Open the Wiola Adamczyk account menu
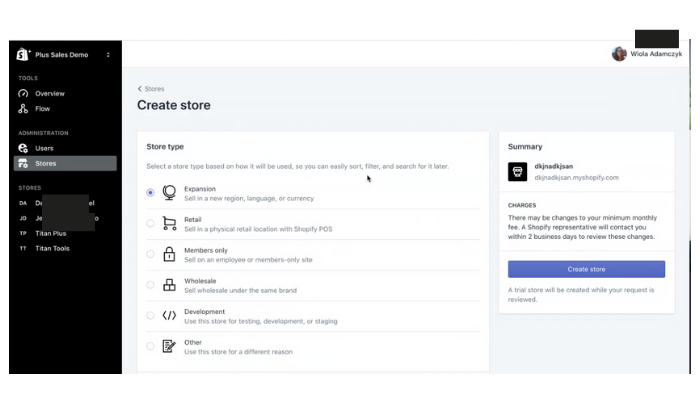The width and height of the screenshot is (700, 420). tap(647, 54)
